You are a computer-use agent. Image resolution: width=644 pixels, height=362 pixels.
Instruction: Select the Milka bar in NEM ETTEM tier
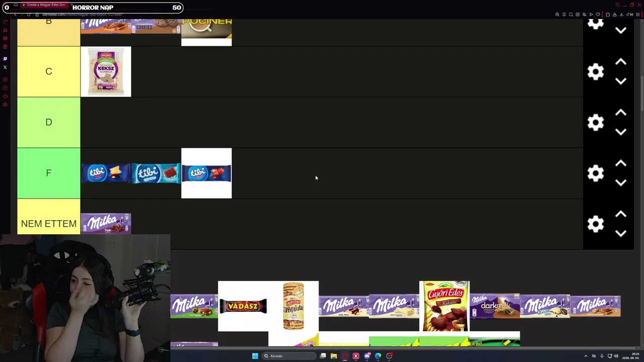pos(106,224)
